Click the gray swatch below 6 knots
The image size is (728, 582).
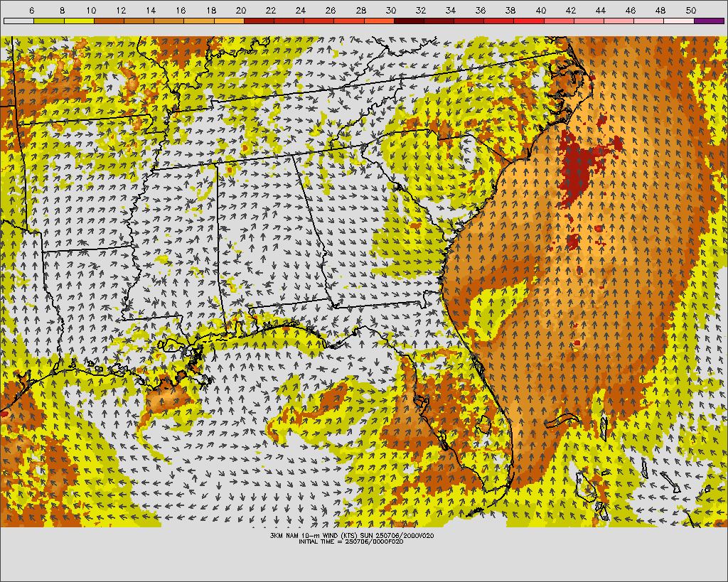point(18,21)
